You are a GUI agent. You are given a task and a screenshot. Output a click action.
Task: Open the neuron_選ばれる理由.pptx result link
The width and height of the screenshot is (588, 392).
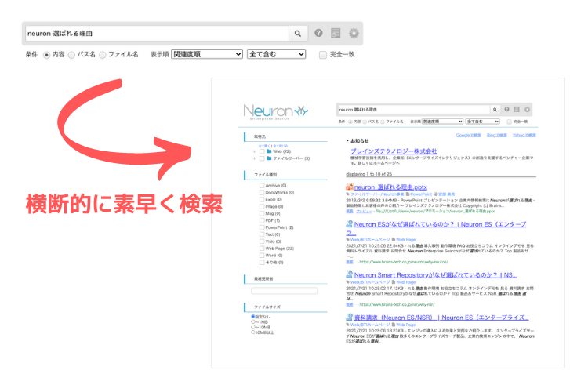pyautogui.click(x=390, y=187)
